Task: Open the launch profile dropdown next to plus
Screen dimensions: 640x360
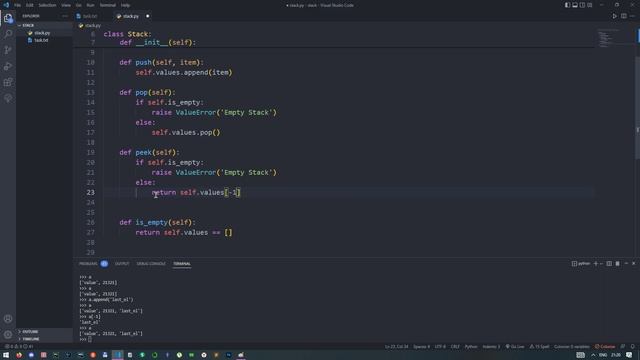Action: tap(601, 264)
